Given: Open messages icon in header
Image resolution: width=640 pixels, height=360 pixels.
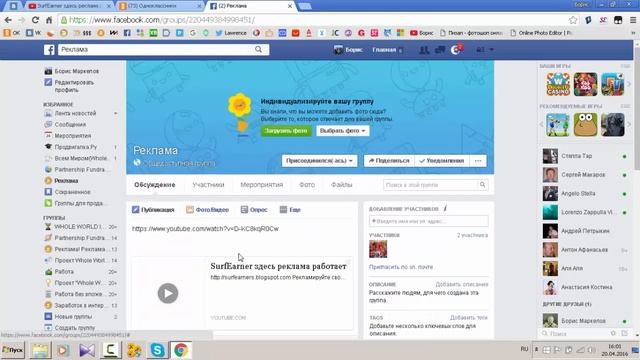Looking at the screenshot, I should pyautogui.click(x=440, y=50).
